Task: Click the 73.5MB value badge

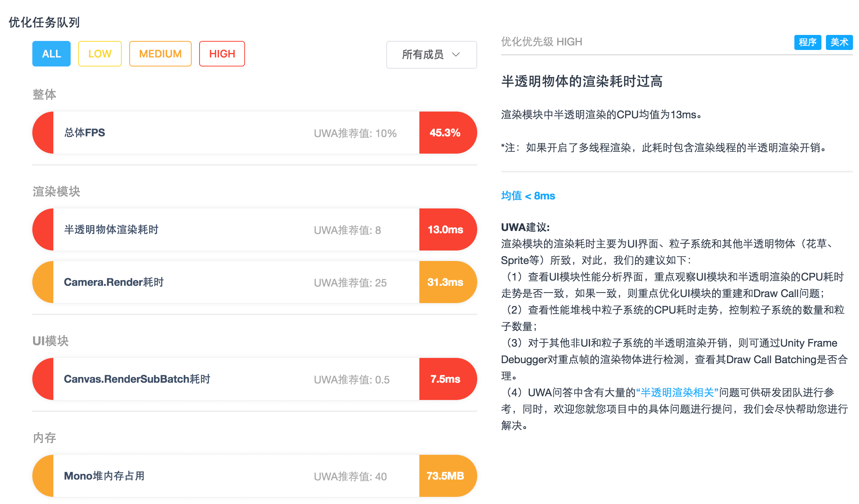Action: tap(448, 476)
